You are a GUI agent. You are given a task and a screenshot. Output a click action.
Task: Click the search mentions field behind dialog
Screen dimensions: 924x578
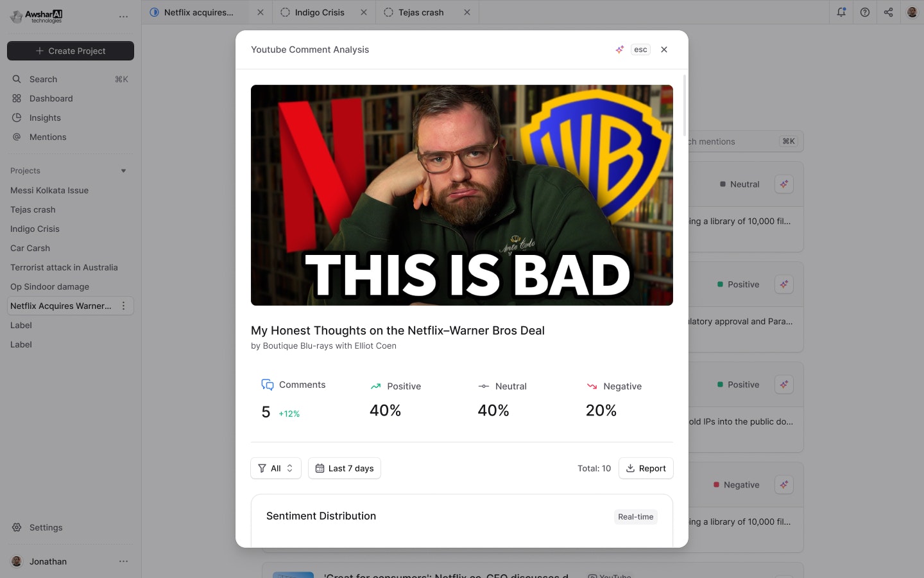(x=744, y=141)
